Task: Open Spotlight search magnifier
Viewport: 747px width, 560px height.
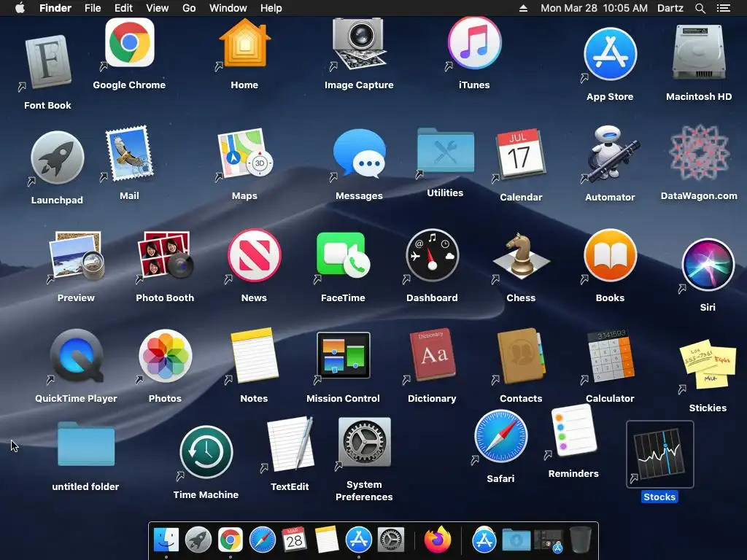Action: pos(700,8)
